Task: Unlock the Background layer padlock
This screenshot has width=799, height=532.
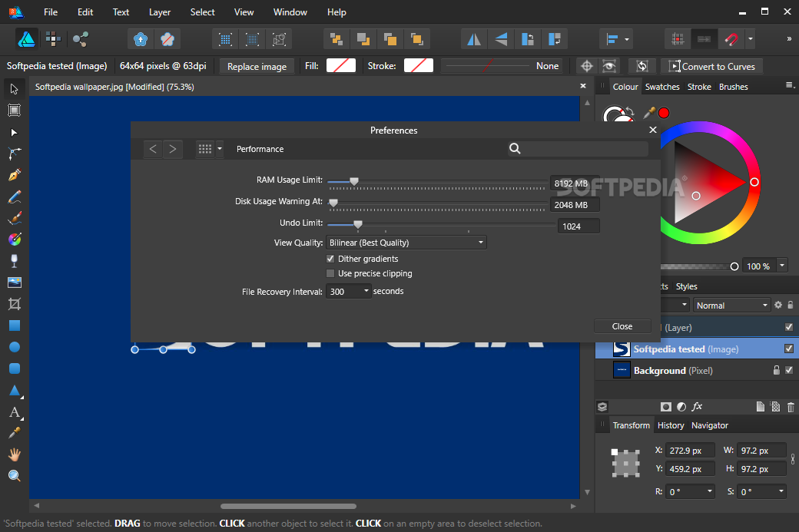Action: [776, 370]
